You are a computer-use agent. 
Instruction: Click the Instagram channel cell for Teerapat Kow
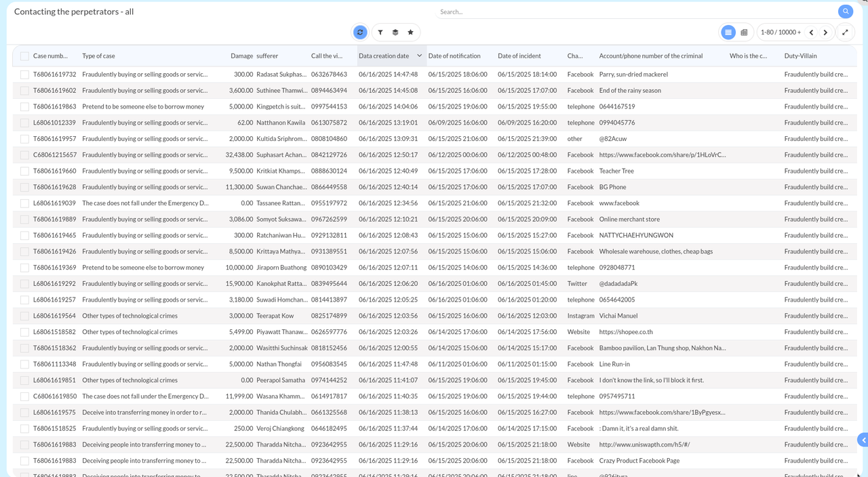[x=580, y=316]
